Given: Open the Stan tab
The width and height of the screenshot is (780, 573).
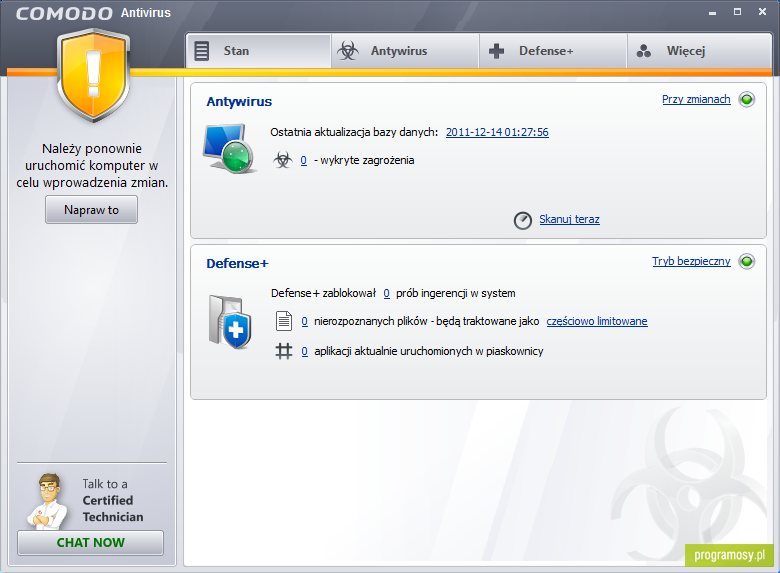Looking at the screenshot, I should [x=258, y=51].
